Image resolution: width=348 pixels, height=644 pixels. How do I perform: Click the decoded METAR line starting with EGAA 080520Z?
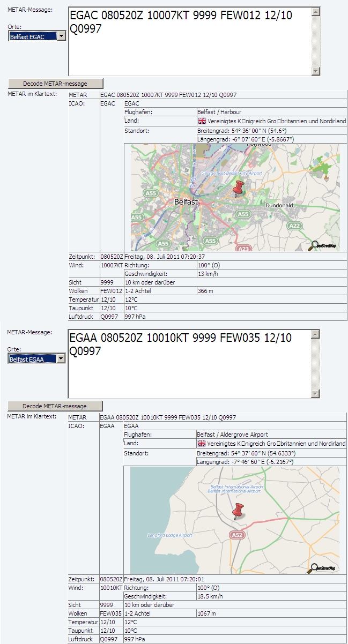point(168,417)
